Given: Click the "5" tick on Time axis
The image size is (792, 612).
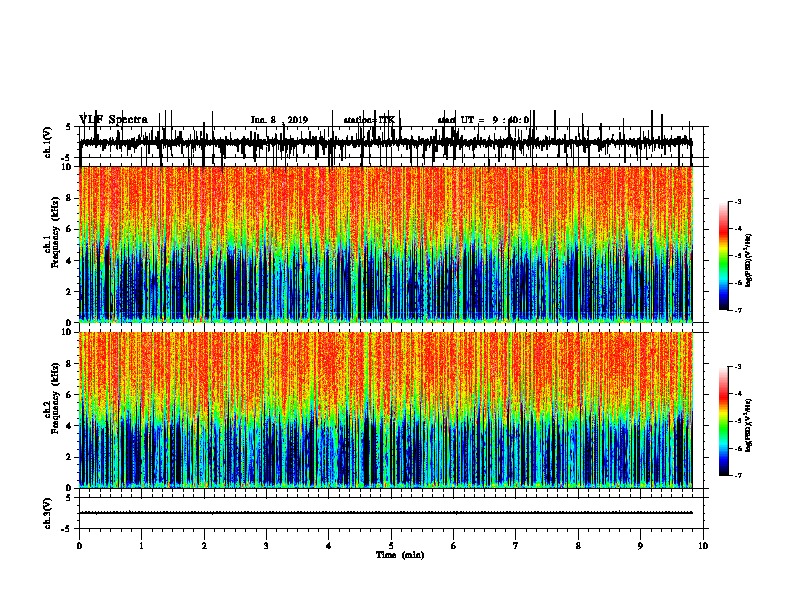Looking at the screenshot, I should click(x=391, y=546).
